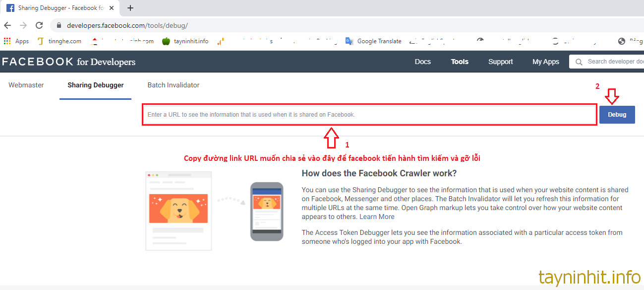
Task: Open the Google Translate bookmark
Action: (x=373, y=41)
